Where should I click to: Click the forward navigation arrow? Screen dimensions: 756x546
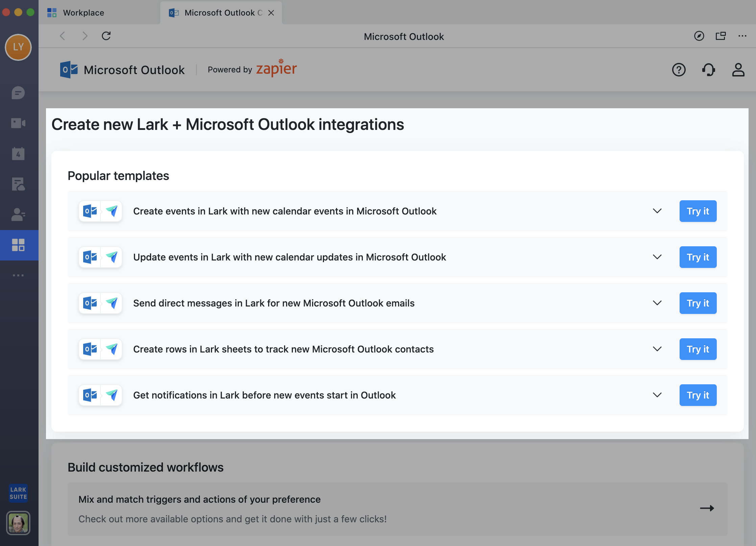[85, 37]
